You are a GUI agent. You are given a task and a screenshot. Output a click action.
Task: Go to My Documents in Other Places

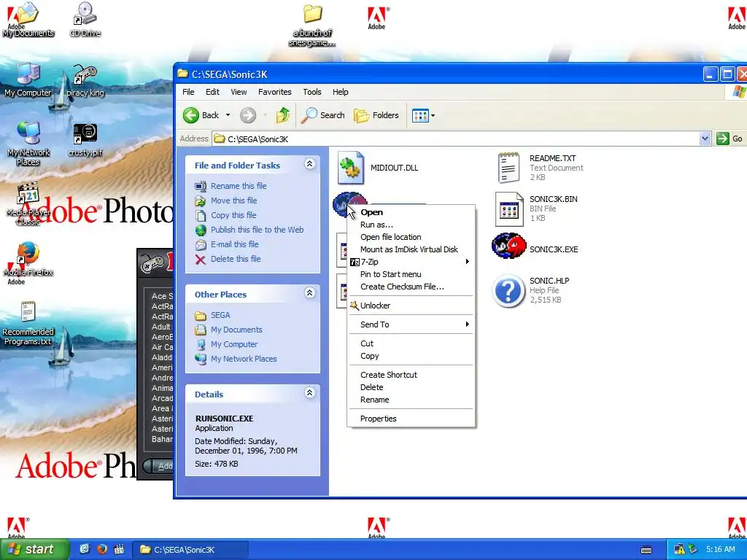click(236, 330)
